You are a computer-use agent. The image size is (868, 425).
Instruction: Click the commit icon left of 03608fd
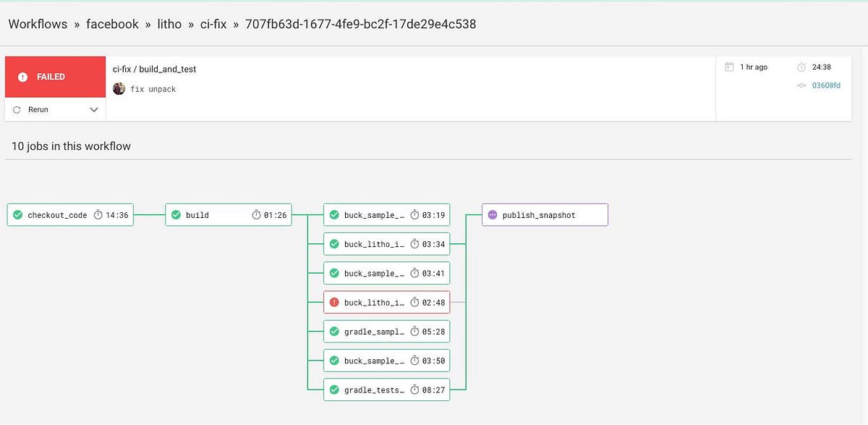pyautogui.click(x=801, y=85)
